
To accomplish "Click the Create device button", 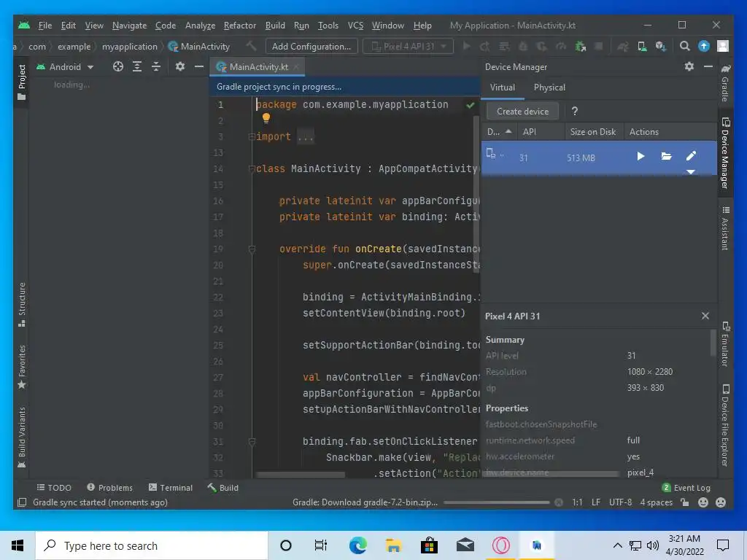I will click(x=522, y=111).
